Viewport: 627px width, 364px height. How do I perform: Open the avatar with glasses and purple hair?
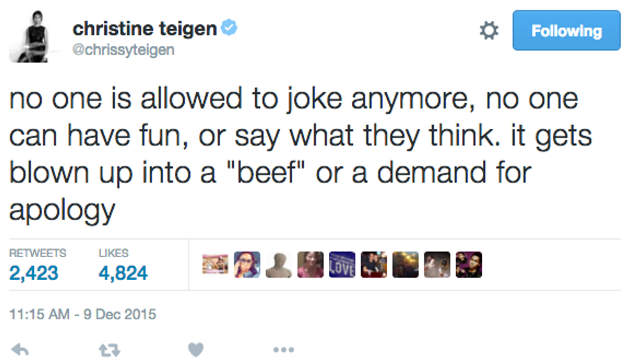coord(247,264)
